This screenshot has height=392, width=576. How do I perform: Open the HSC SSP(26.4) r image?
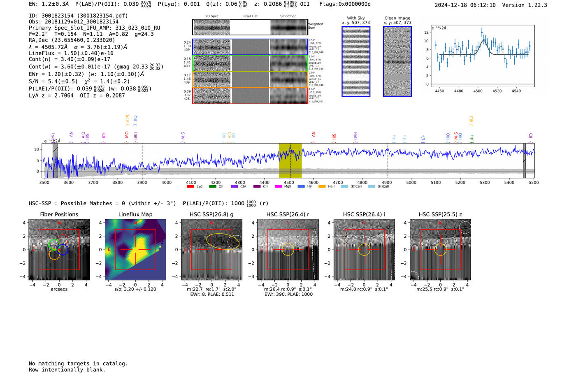[x=288, y=250]
